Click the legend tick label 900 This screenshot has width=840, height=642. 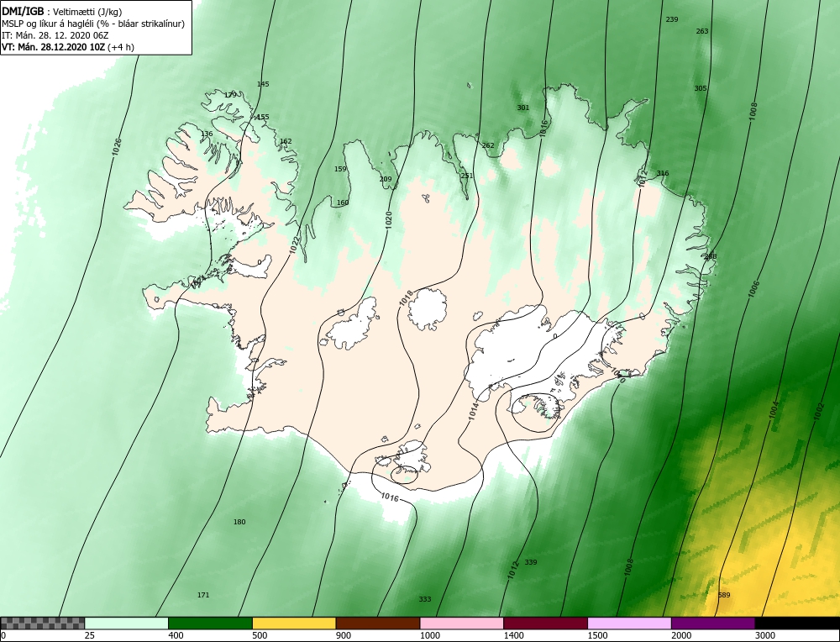343,635
